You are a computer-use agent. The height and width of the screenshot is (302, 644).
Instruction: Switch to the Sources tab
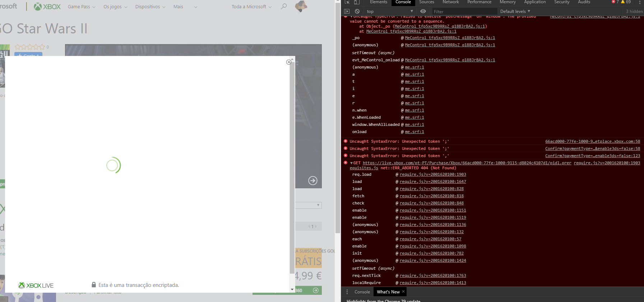[x=427, y=2]
